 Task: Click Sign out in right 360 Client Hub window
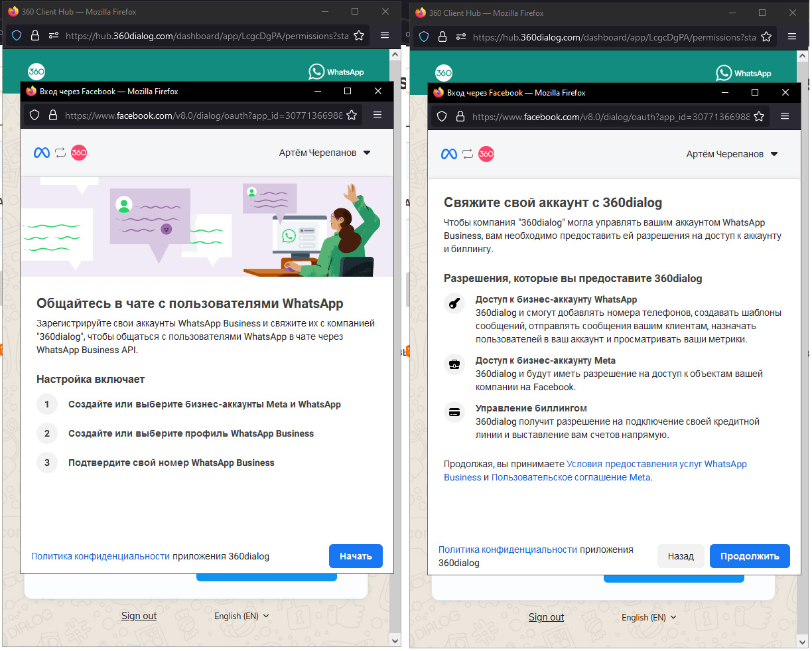[x=546, y=617]
